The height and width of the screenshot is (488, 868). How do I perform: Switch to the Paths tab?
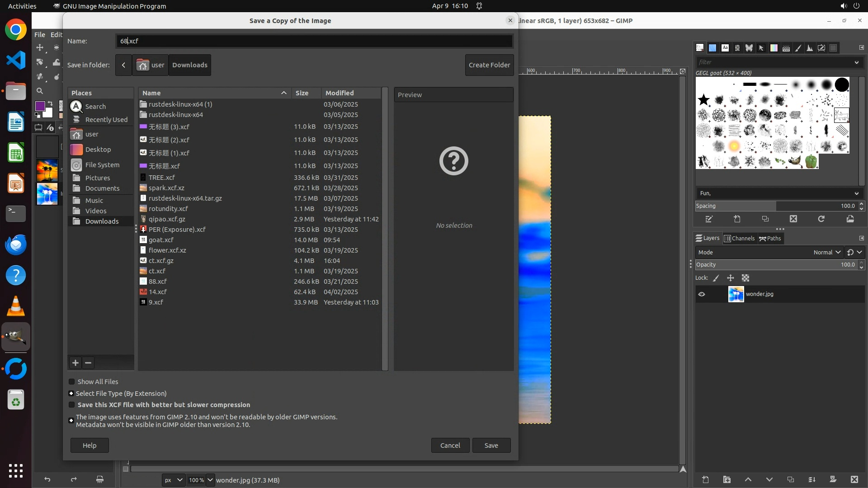[x=770, y=239]
